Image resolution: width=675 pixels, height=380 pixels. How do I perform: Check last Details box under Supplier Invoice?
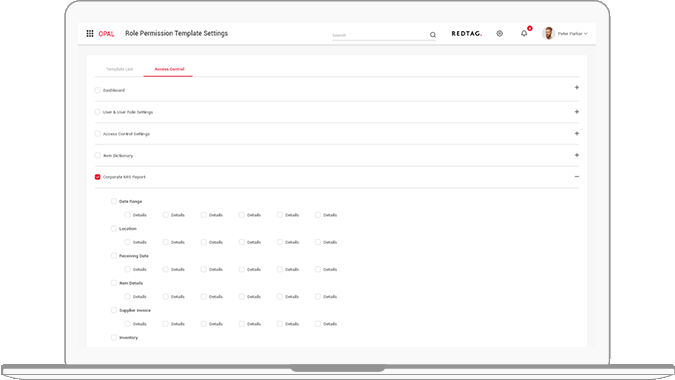(318, 324)
